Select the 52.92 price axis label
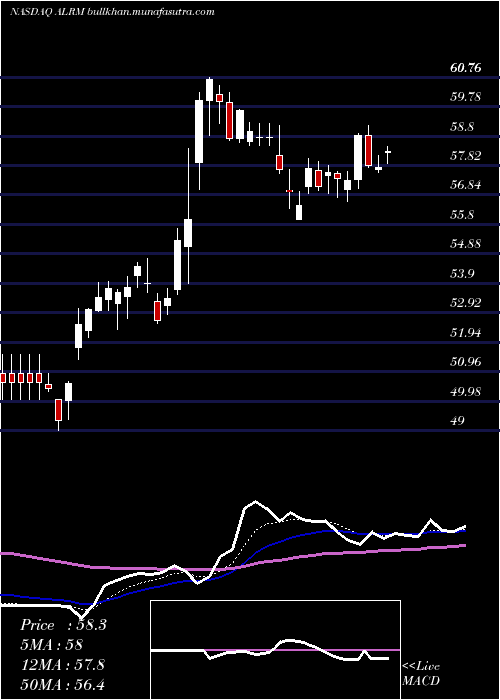 pos(466,303)
